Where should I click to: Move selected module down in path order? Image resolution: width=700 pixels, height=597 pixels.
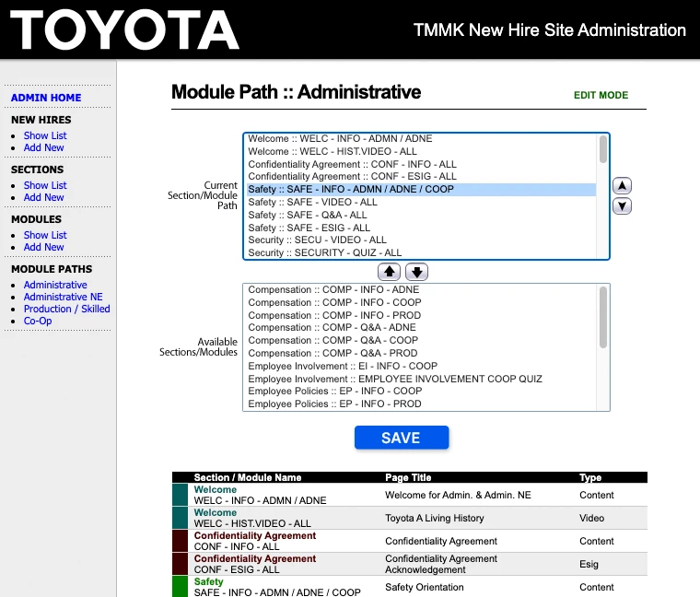coord(622,205)
